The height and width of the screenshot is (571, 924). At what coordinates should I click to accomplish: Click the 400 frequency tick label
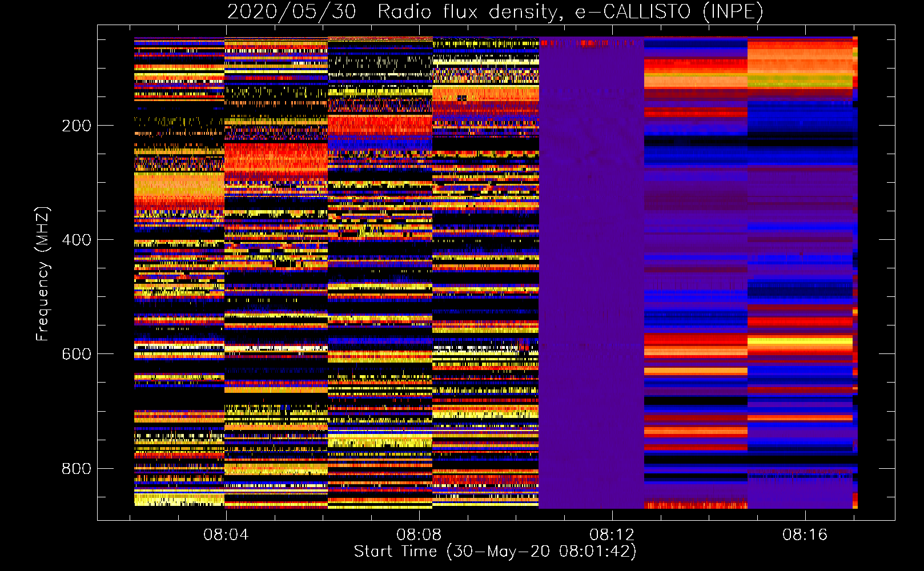[77, 240]
